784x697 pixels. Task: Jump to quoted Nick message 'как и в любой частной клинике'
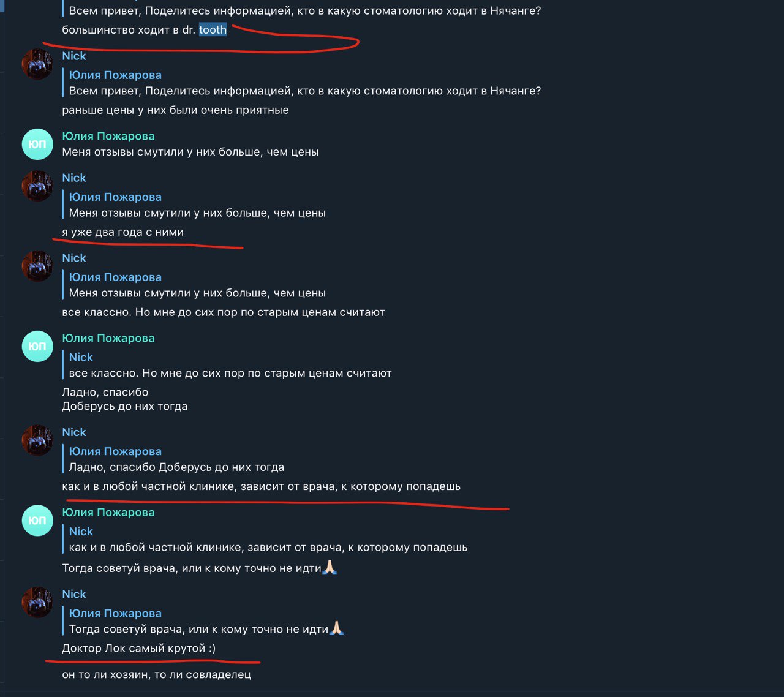(265, 540)
